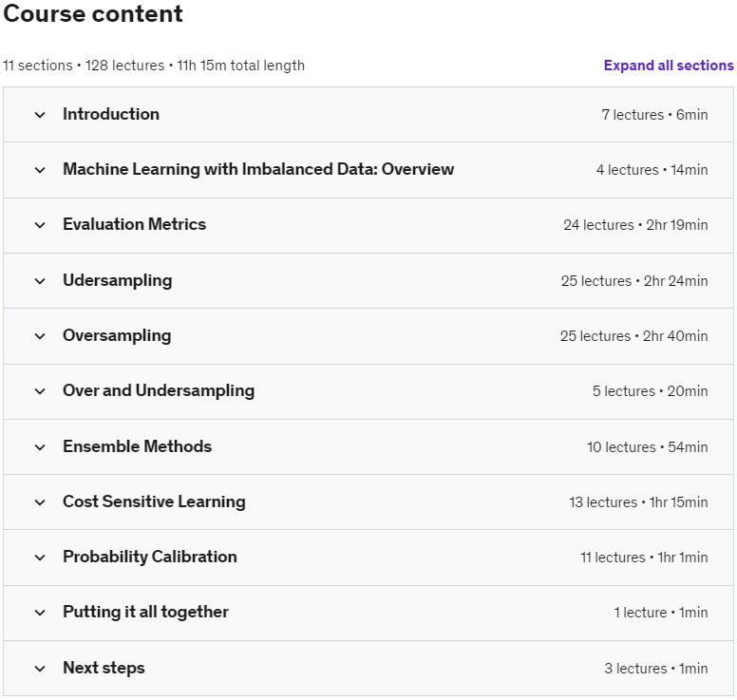
Task: Click Expand all sections link
Action: tap(669, 66)
